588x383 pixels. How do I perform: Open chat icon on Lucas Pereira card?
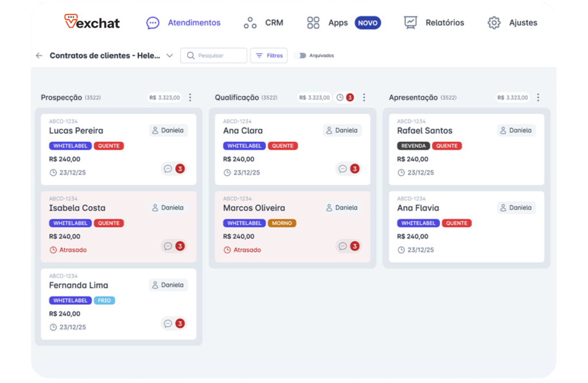click(x=168, y=169)
